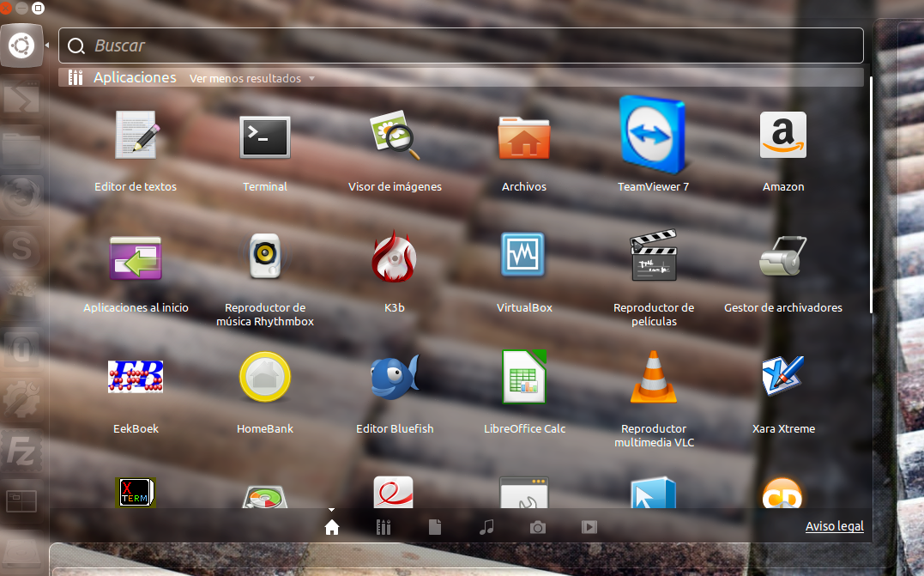Screen dimensions: 924x576
Task: Click the Ubuntu Dash launcher button
Action: 21,45
